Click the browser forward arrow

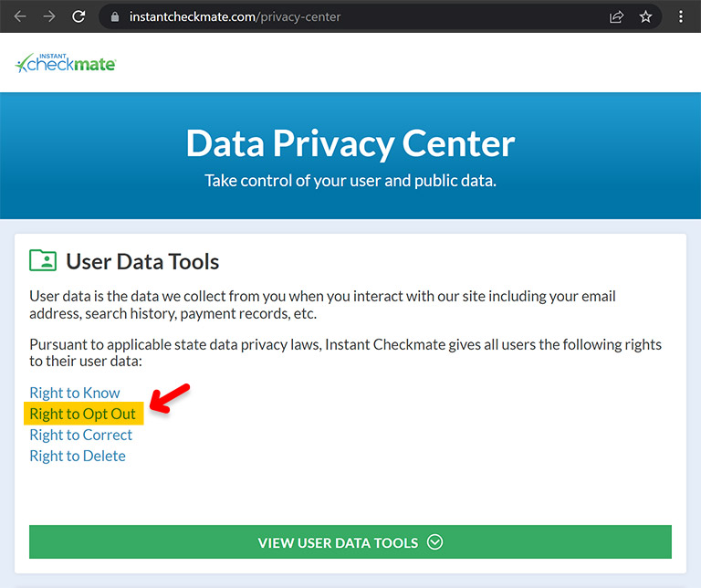click(x=49, y=16)
